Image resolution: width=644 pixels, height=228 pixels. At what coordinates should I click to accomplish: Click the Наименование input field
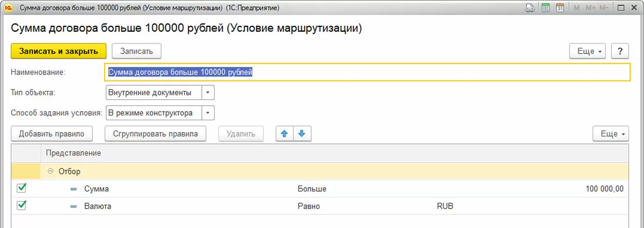click(x=367, y=72)
